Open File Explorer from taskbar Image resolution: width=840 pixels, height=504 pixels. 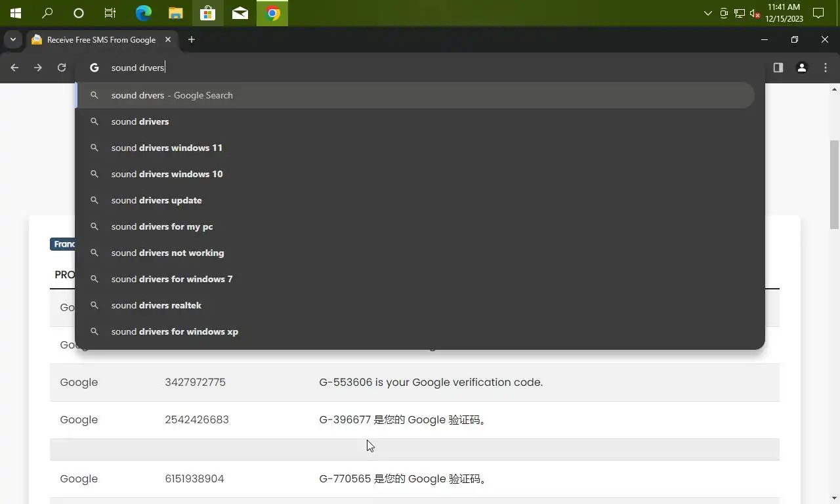click(x=175, y=13)
